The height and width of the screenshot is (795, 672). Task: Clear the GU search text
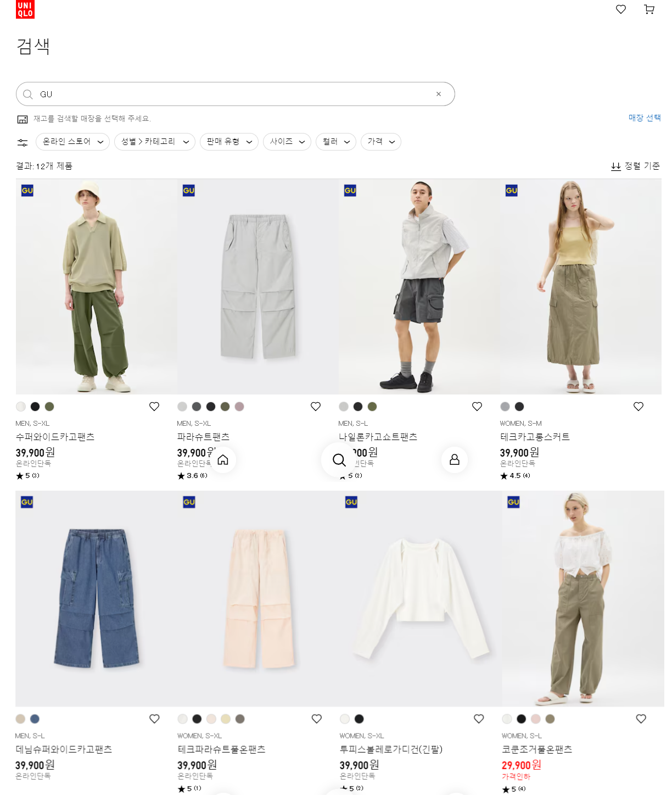pos(439,94)
